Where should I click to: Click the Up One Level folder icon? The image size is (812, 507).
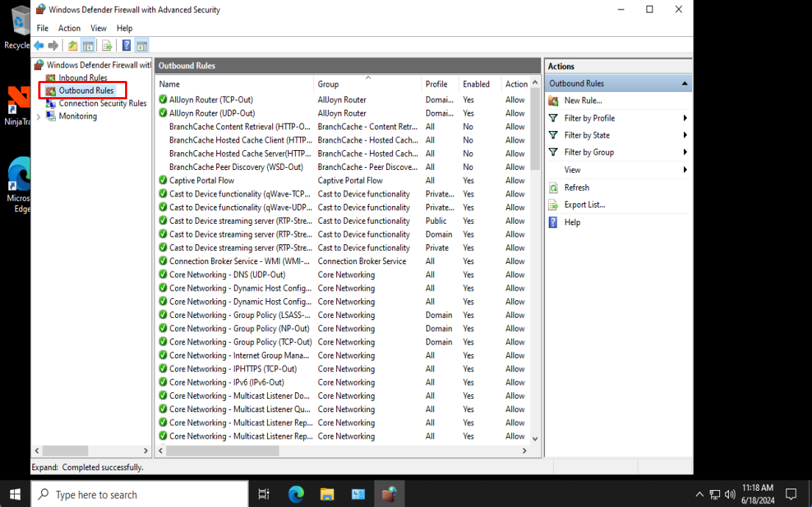click(73, 46)
